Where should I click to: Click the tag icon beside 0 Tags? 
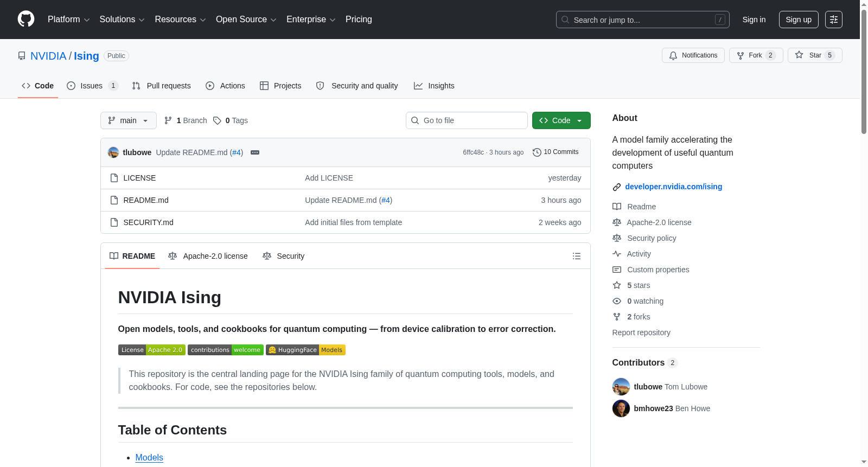pos(217,120)
